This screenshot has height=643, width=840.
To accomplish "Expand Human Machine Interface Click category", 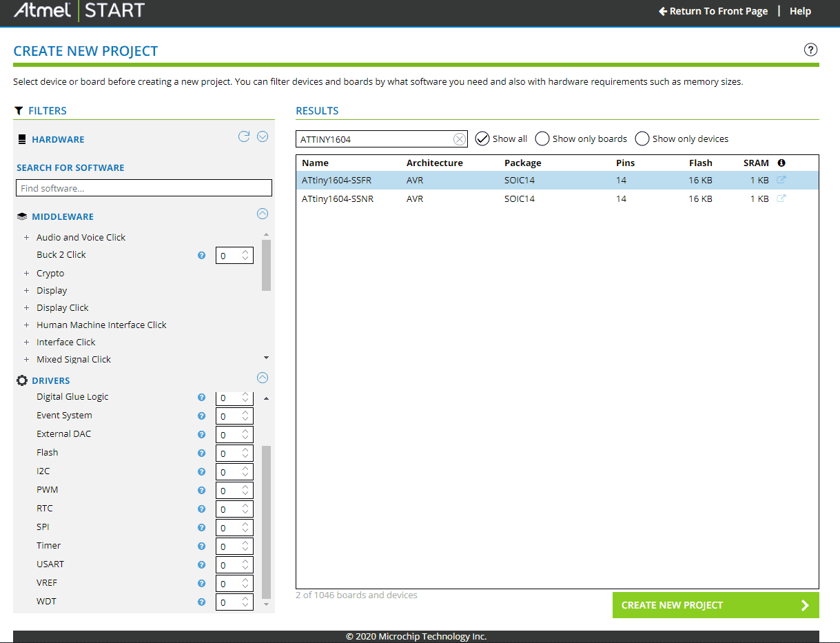I will point(27,325).
